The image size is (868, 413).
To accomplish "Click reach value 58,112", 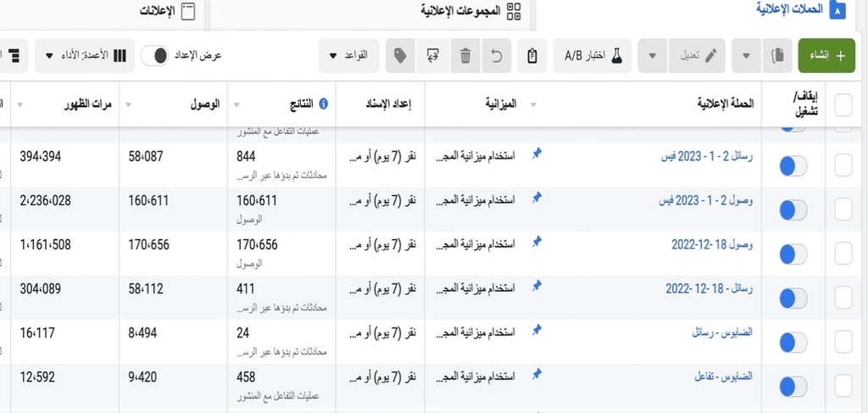I will (x=146, y=288).
